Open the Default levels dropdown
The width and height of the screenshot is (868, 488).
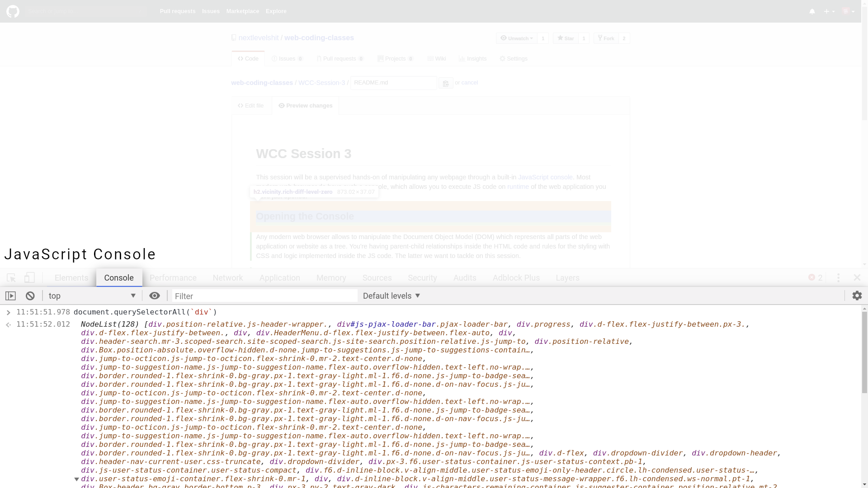tap(392, 296)
